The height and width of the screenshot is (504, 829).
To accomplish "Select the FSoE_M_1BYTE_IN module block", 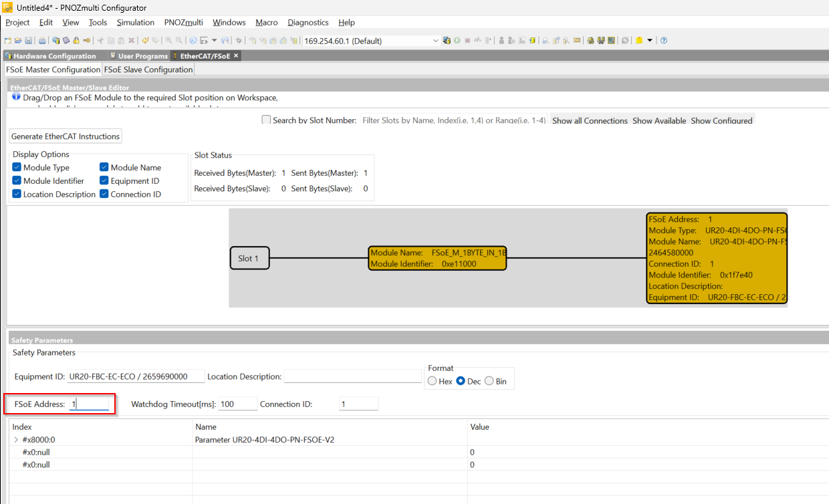I will click(x=437, y=258).
